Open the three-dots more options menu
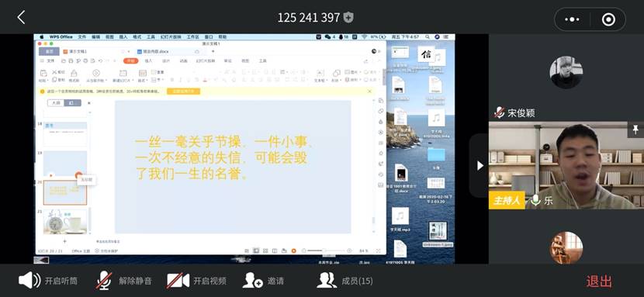Image resolution: width=644 pixels, height=297 pixels. point(572,19)
